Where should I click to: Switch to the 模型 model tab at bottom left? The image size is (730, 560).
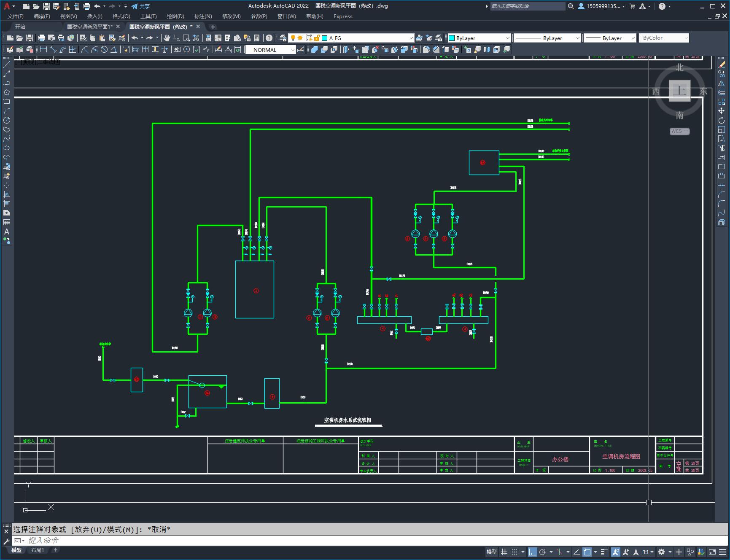(x=16, y=550)
